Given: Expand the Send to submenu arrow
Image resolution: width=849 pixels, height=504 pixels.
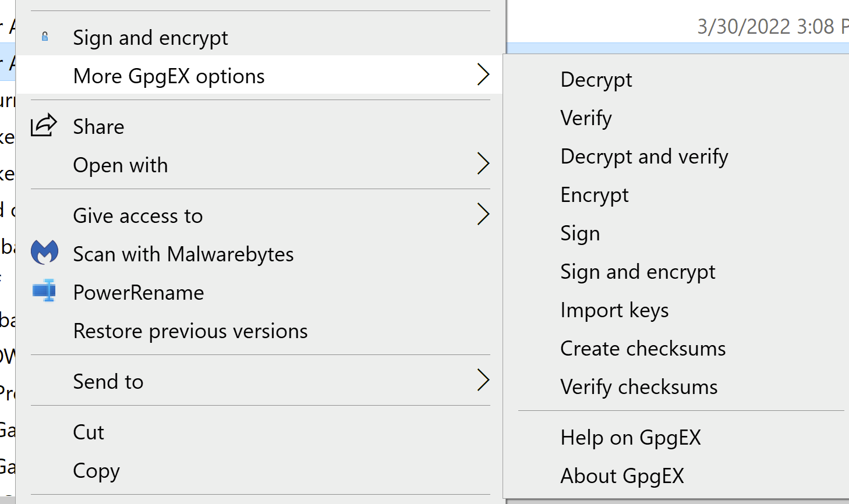Looking at the screenshot, I should (x=483, y=380).
